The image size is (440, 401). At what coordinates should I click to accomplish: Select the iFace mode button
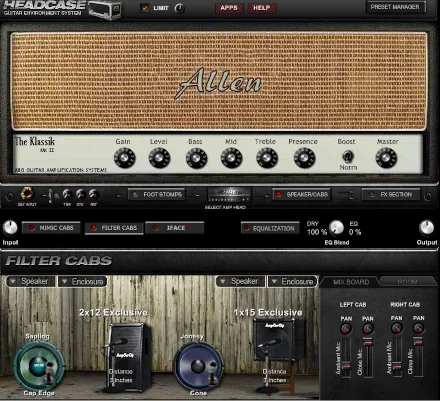[x=175, y=228]
